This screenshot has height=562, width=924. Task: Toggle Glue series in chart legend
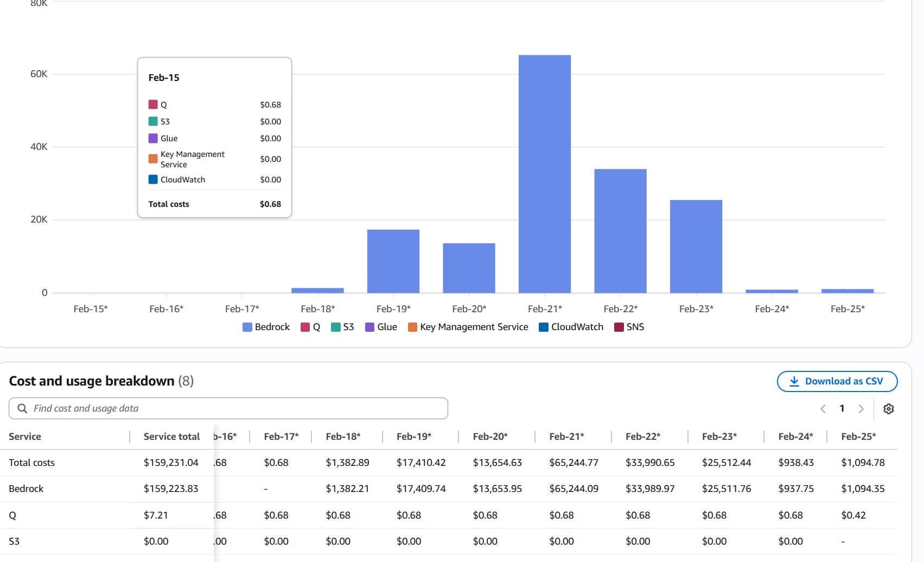tap(381, 327)
